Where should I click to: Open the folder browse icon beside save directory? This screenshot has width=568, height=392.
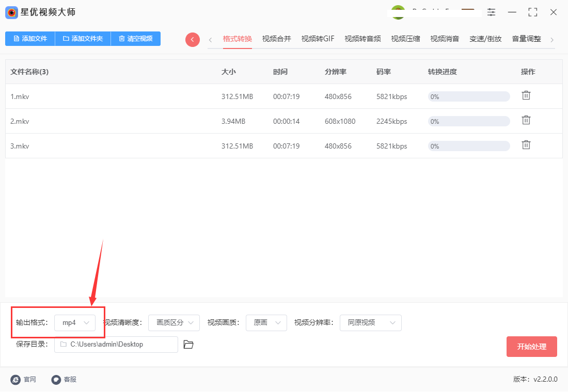[188, 345]
